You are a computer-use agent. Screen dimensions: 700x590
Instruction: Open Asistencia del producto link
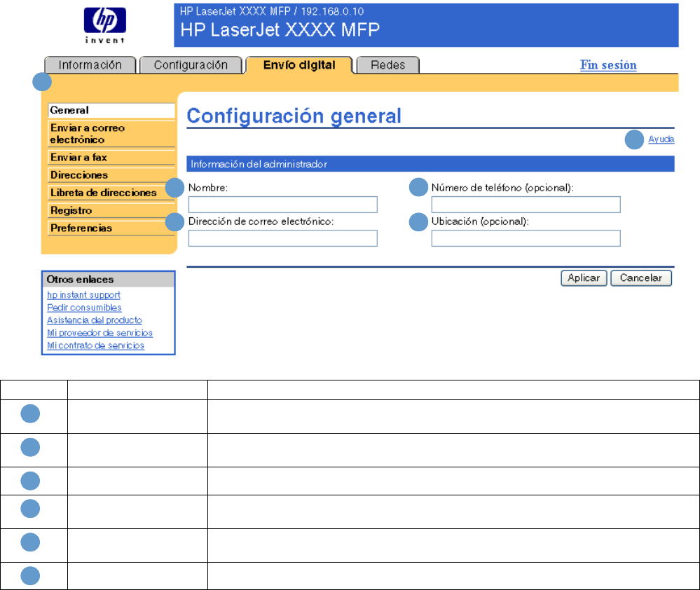coord(95,320)
